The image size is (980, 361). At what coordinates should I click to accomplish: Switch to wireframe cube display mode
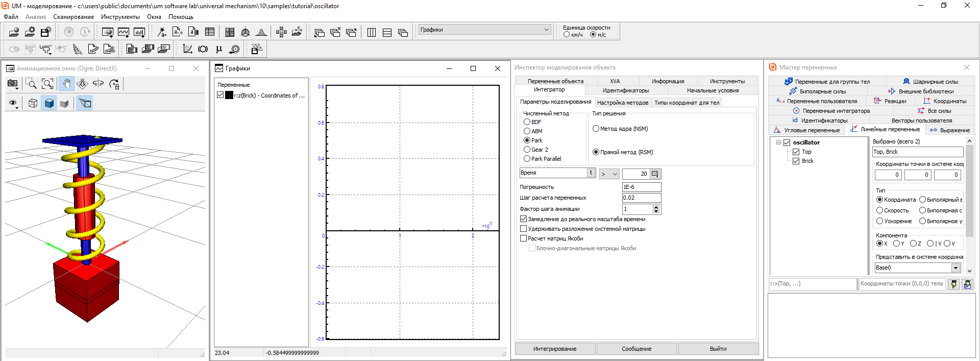pyautogui.click(x=33, y=103)
